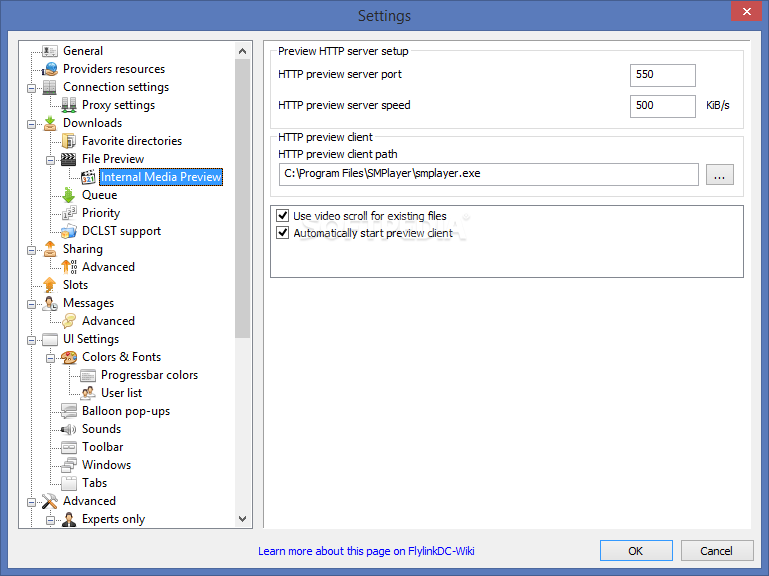Click the Advanced tools wrench icon
The height and width of the screenshot is (576, 769).
(50, 501)
